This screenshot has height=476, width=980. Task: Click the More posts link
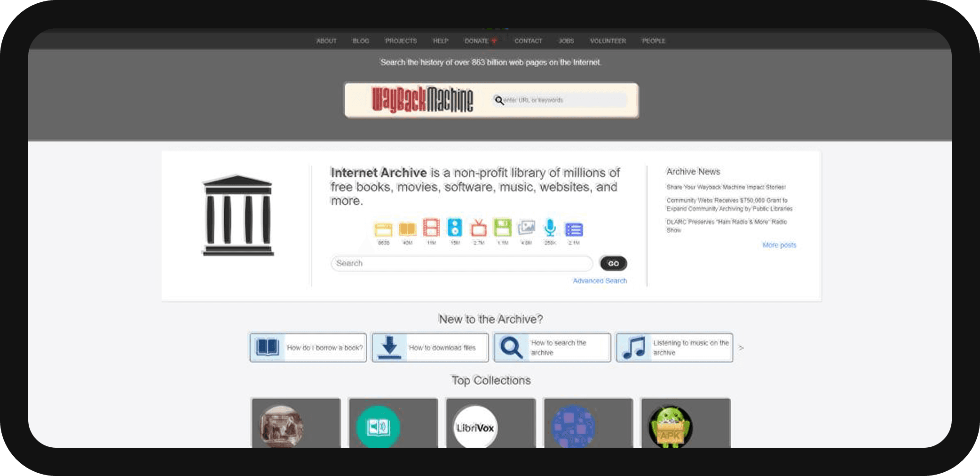[779, 245]
